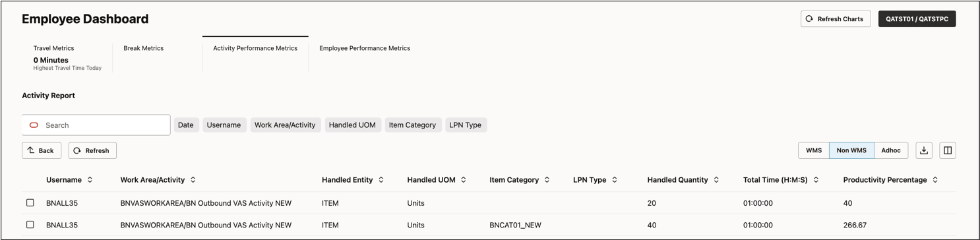
Task: Select checkbox for row with quantity 20
Action: click(30, 203)
